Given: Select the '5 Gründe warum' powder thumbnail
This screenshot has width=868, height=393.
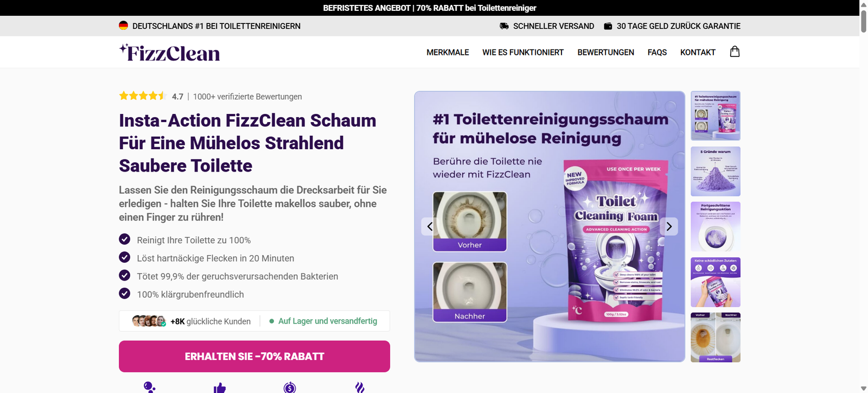Looking at the screenshot, I should tap(716, 171).
